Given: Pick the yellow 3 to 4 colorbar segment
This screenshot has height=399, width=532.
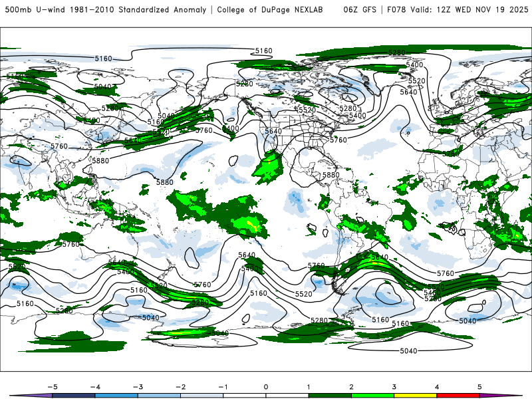Looking at the screenshot, I should [416, 396].
